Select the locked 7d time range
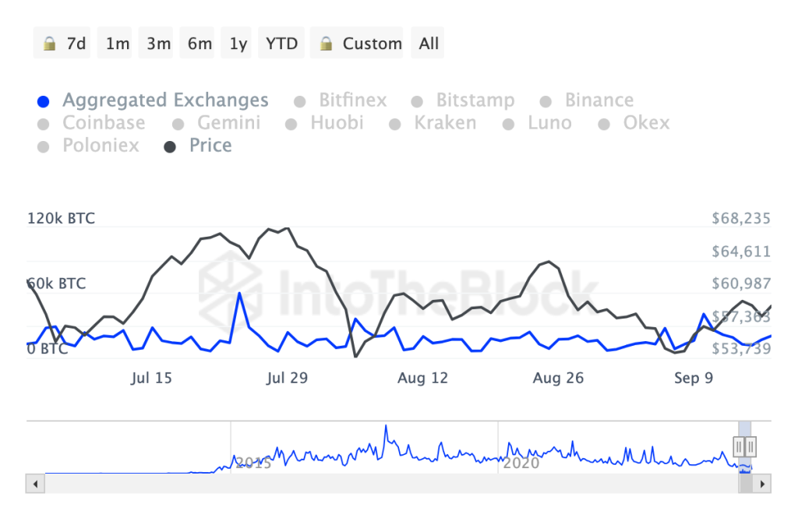The height and width of the screenshot is (532, 798). pos(65,44)
